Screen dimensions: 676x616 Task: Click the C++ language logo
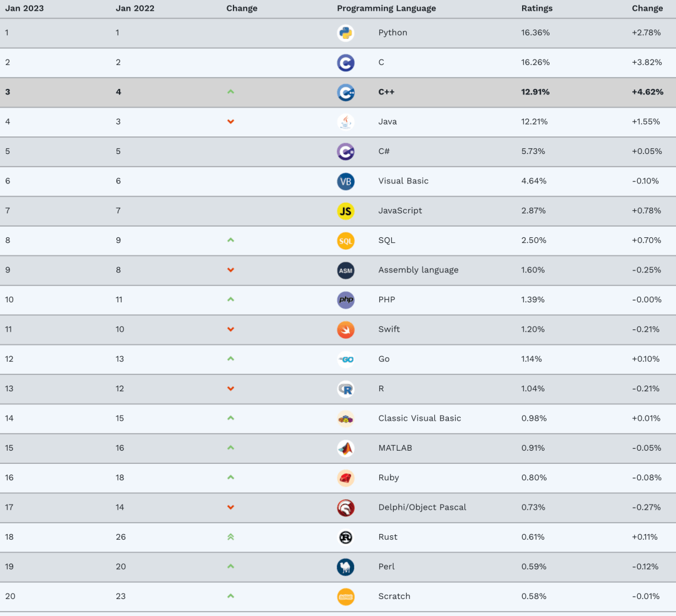point(346,92)
